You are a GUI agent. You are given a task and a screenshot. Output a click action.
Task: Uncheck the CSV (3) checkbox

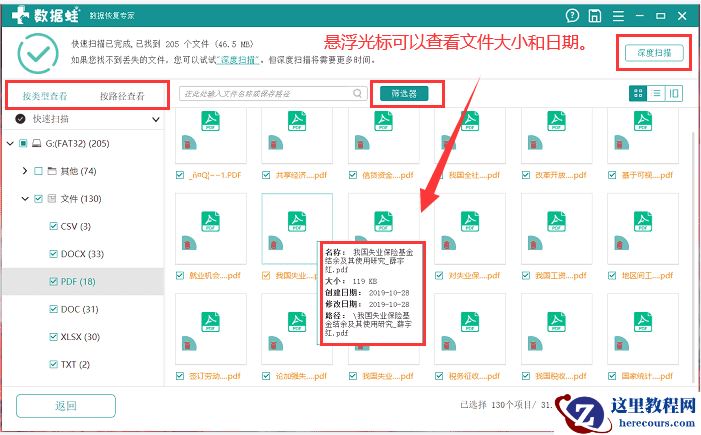click(54, 226)
